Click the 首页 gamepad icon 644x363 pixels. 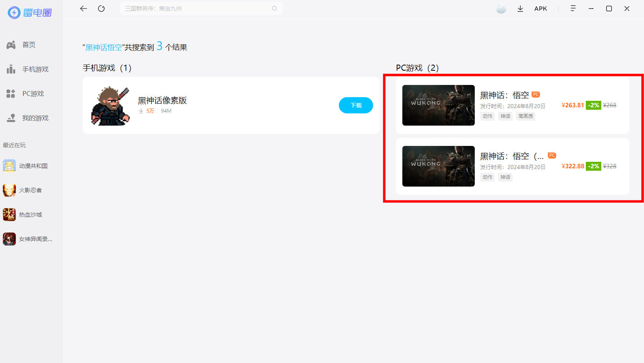click(11, 45)
